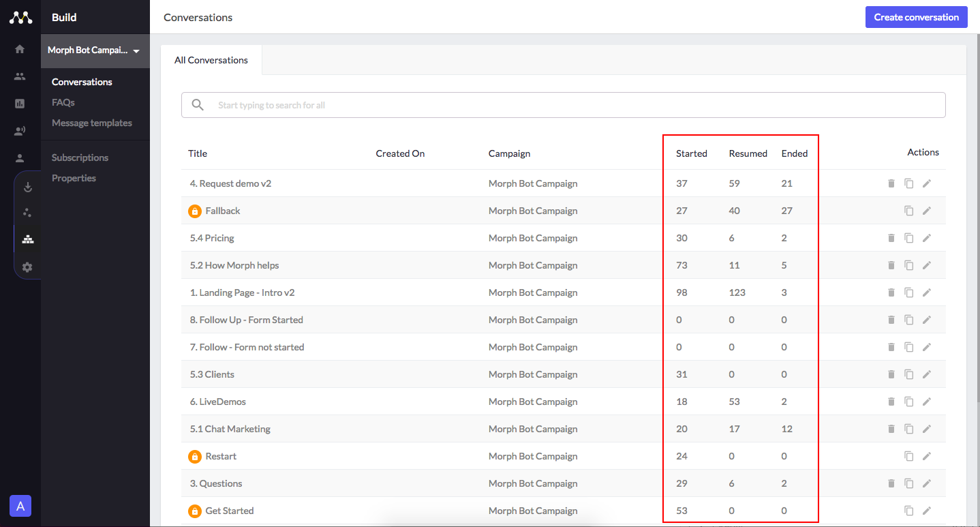This screenshot has width=980, height=527.
Task: Open the 3. Questions conversation title
Action: pos(216,483)
